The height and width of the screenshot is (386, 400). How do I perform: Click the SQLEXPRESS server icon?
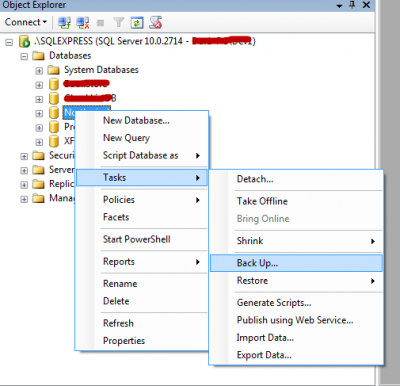[25, 42]
